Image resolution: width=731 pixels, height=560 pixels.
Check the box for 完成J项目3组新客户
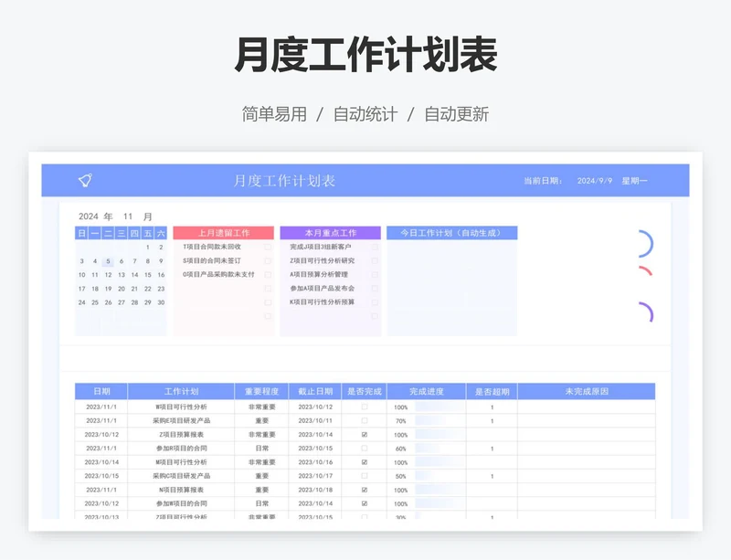tap(375, 247)
